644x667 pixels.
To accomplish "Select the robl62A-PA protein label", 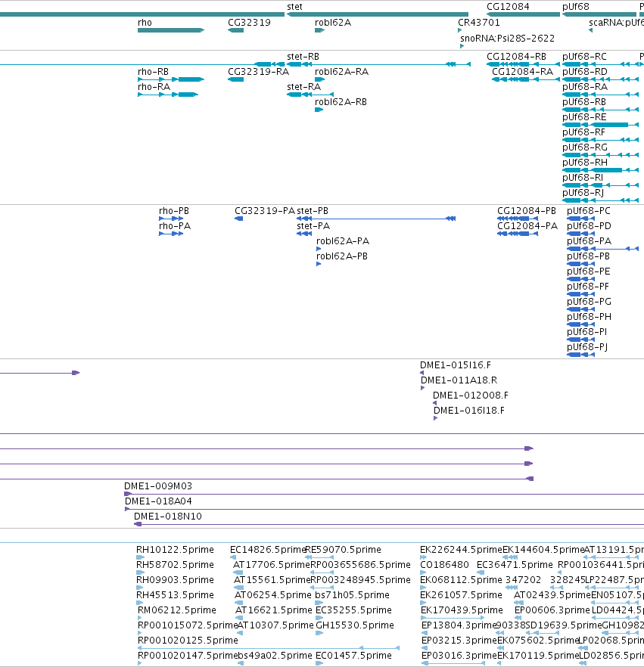I will (343, 241).
